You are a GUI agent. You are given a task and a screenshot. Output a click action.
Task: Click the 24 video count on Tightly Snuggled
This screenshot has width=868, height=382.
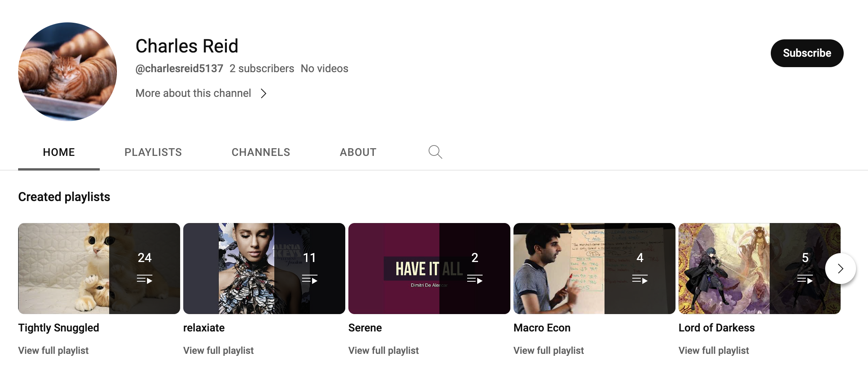coord(145,258)
